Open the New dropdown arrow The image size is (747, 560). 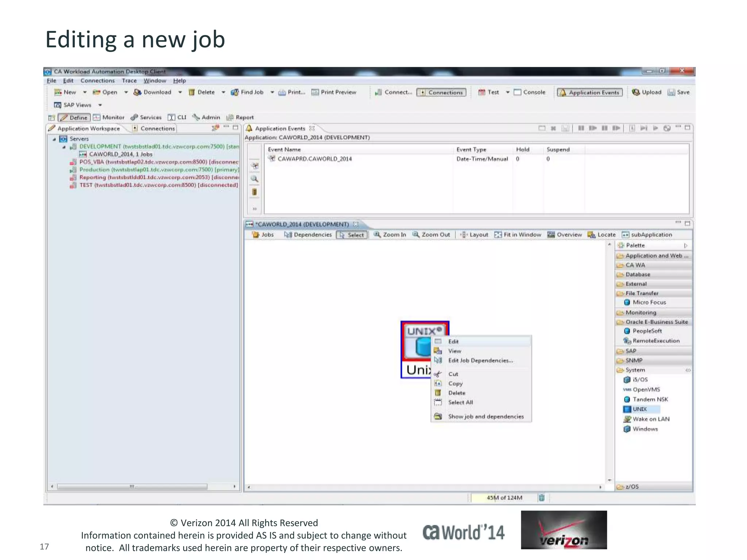[85, 92]
